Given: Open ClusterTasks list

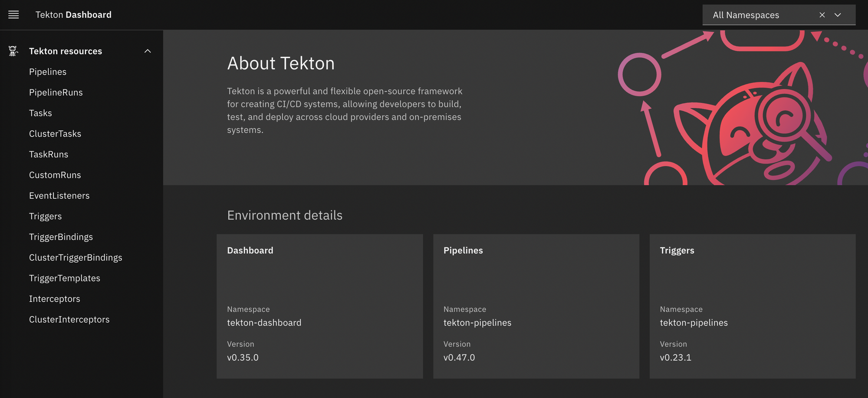Looking at the screenshot, I should point(55,134).
